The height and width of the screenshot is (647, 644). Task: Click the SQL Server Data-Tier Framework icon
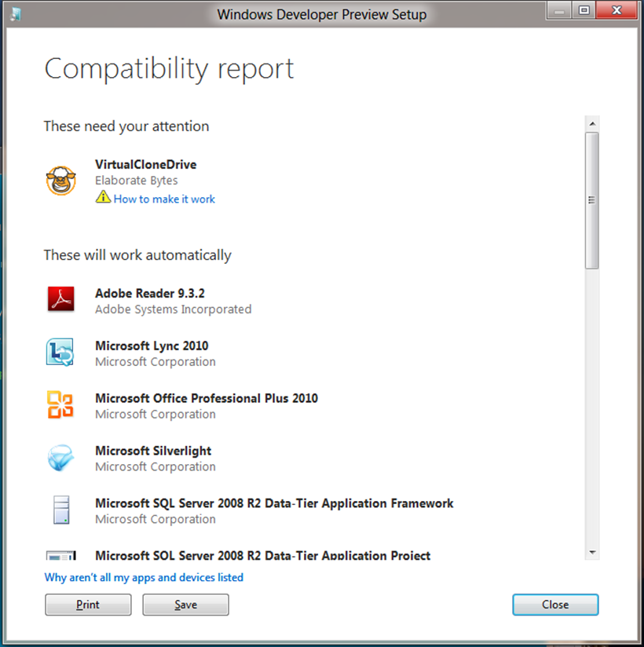tap(60, 510)
